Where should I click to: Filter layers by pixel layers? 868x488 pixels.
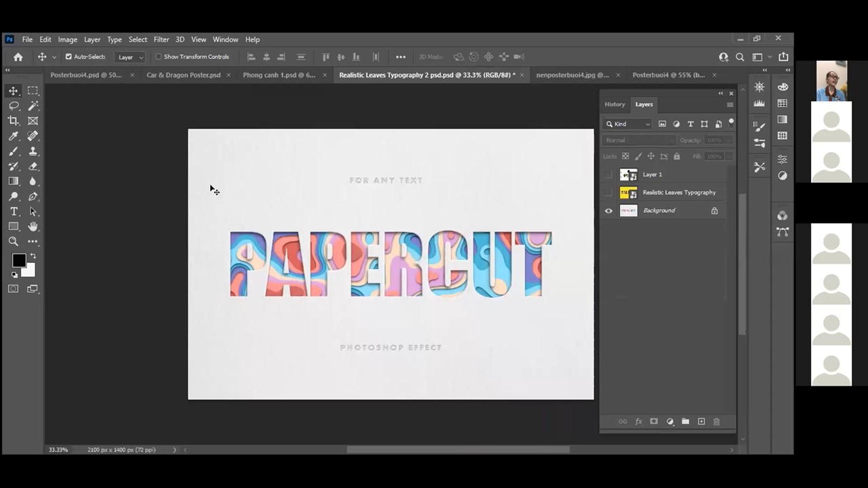point(663,124)
